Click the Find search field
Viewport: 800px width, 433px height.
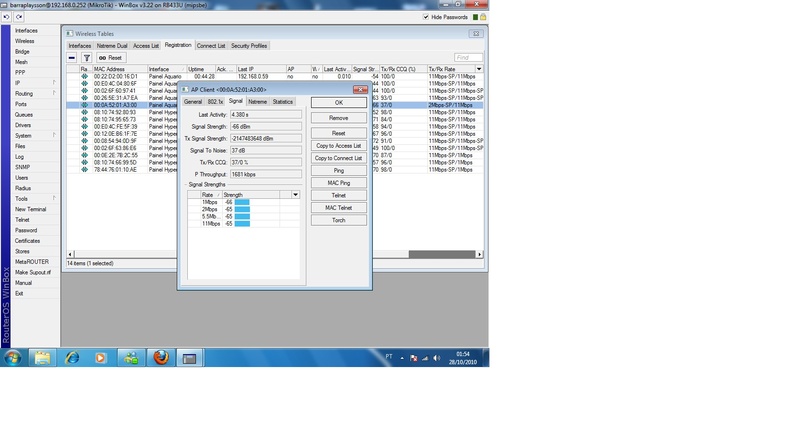click(468, 57)
